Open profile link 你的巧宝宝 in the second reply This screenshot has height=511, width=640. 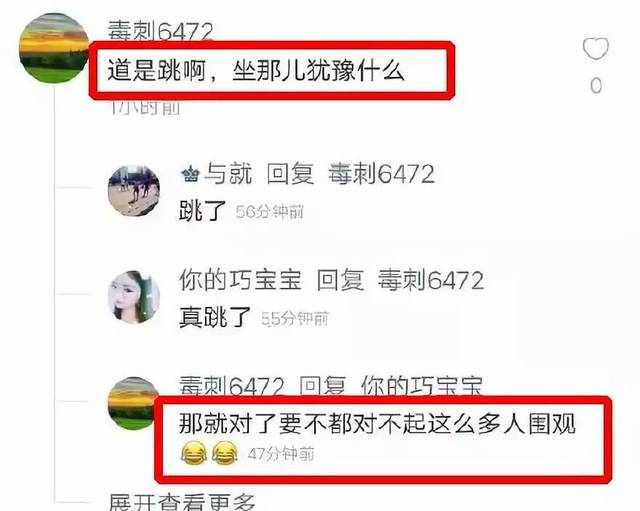pyautogui.click(x=240, y=280)
